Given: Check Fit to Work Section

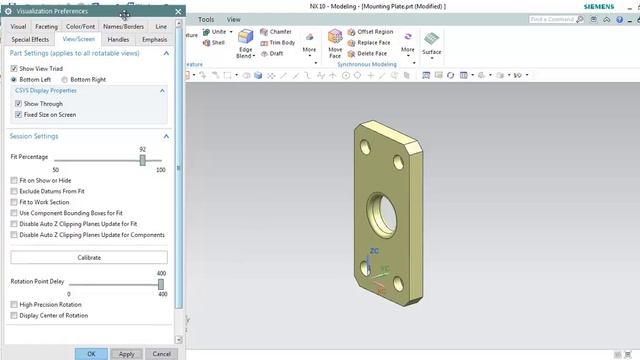Looking at the screenshot, I should 14,202.
